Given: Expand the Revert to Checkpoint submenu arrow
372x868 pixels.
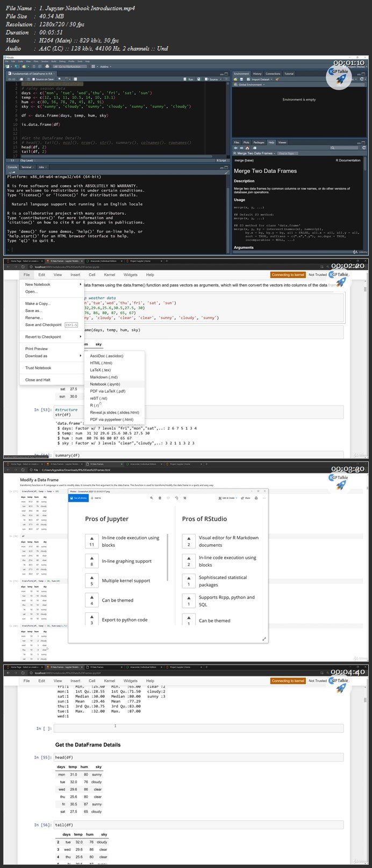Looking at the screenshot, I should coord(81,337).
